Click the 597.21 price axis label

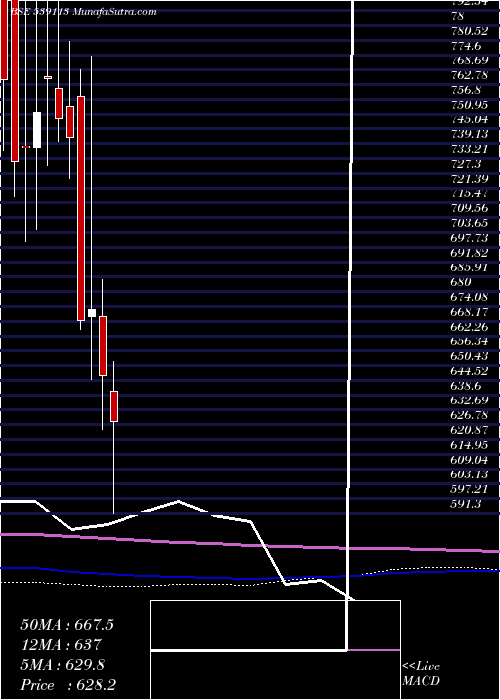(469, 489)
